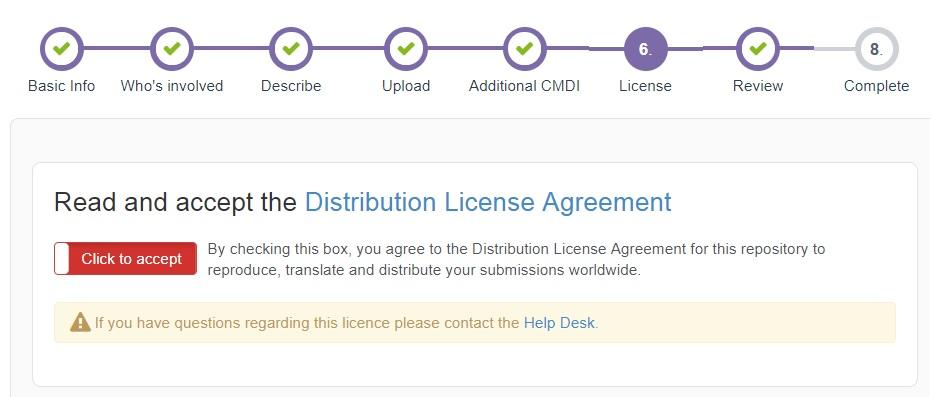
Task: Select the step 6 License circle
Action: click(646, 49)
